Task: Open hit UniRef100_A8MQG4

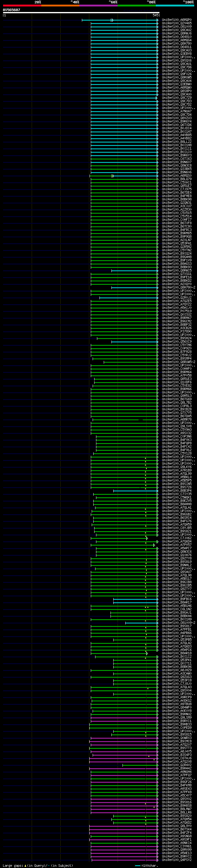Action: click(x=177, y=40)
